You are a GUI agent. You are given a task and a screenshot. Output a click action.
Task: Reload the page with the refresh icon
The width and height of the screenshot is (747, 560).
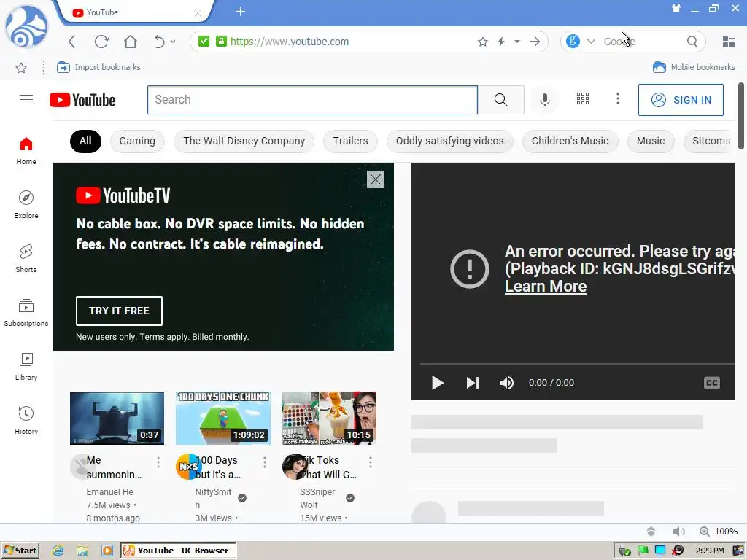tap(101, 42)
